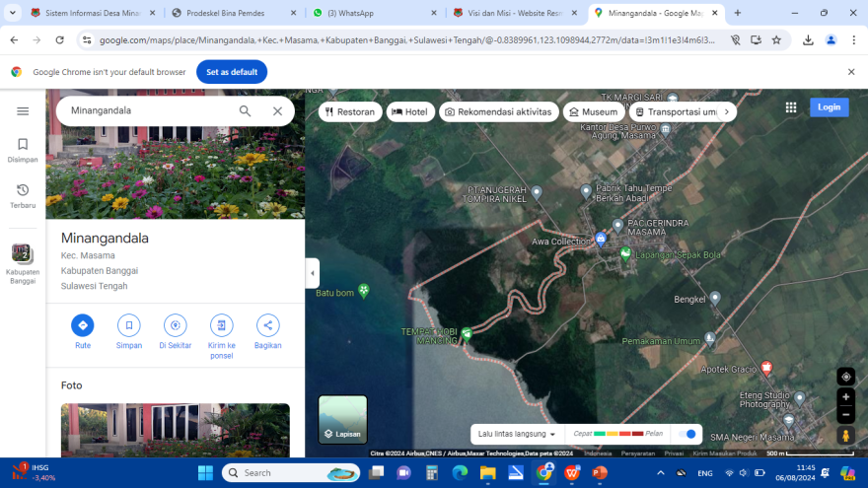Clear the Minangandala search text
The width and height of the screenshot is (868, 488).
coord(277,111)
